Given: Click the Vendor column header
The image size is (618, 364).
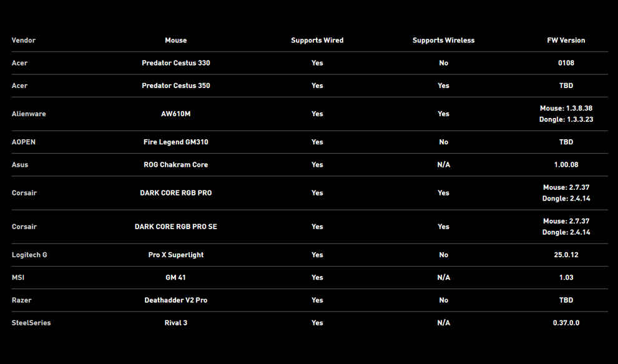Looking at the screenshot, I should coord(24,40).
